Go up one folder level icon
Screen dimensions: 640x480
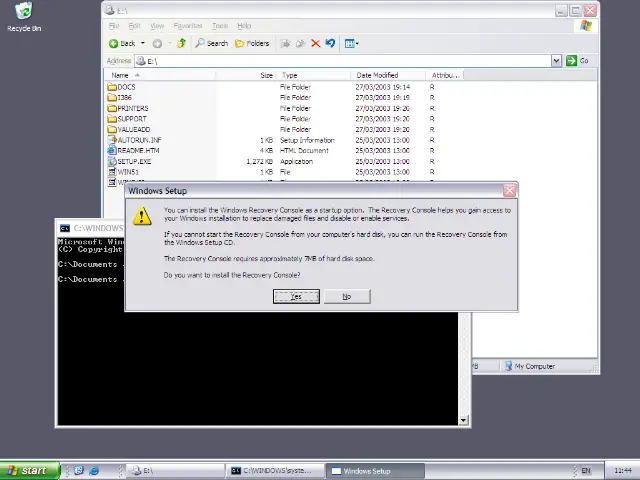point(182,43)
